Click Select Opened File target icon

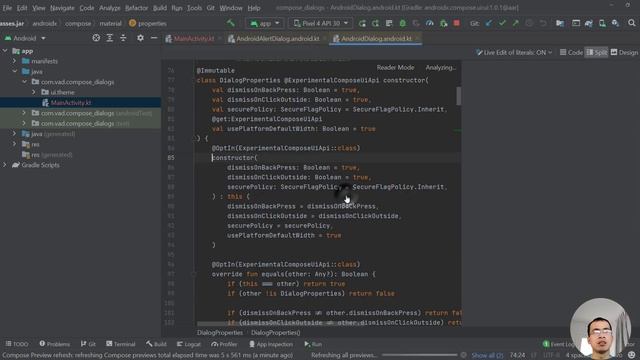coord(96,38)
